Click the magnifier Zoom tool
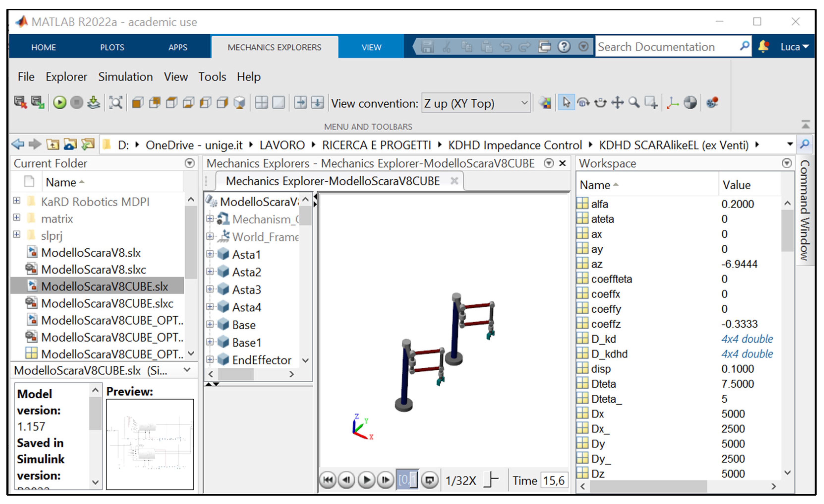 pos(634,102)
